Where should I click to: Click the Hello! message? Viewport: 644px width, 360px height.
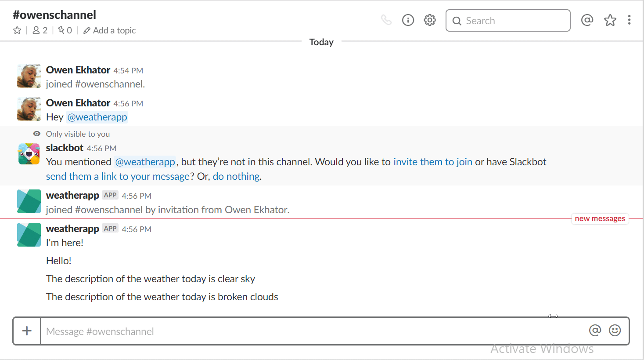tap(59, 261)
